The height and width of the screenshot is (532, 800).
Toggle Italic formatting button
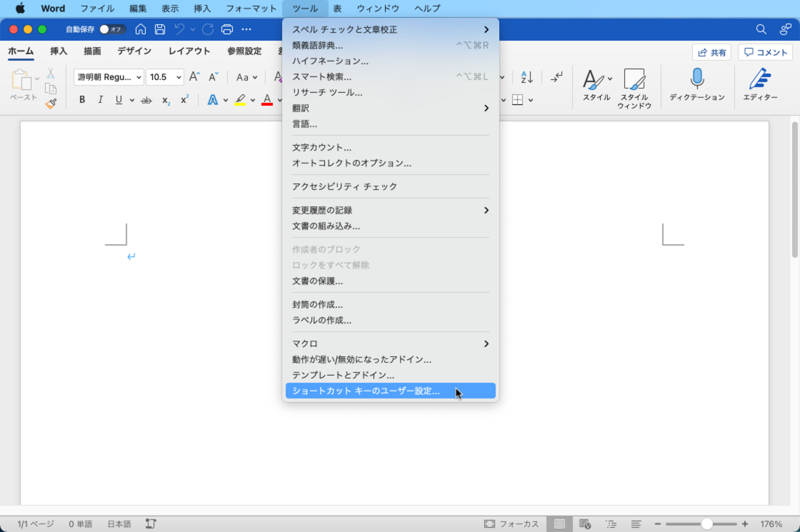[x=100, y=100]
